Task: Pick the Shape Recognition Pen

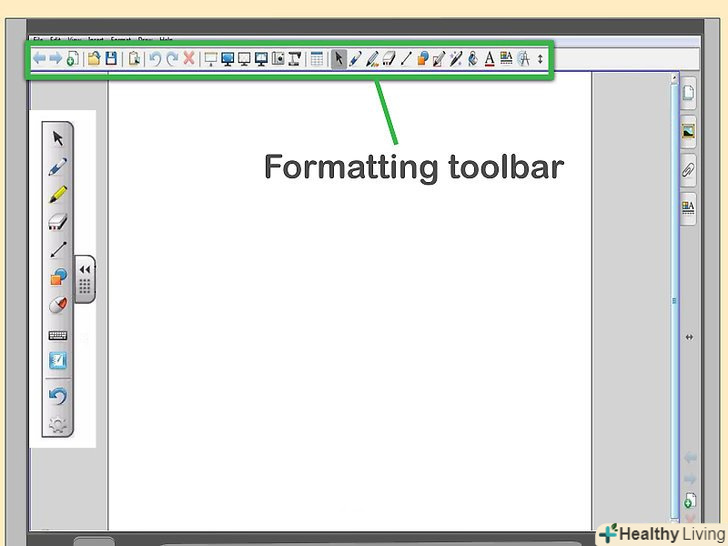Action: point(439,59)
